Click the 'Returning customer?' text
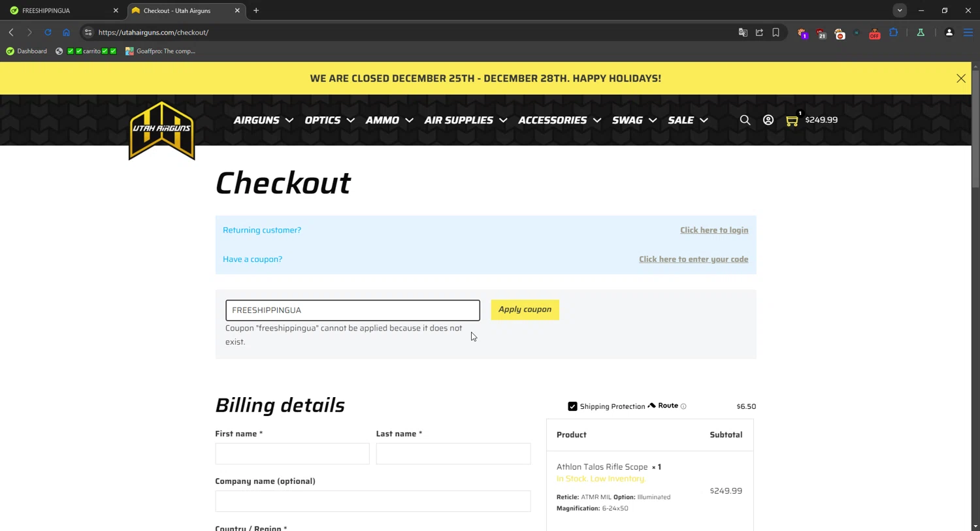980x531 pixels. coord(262,230)
